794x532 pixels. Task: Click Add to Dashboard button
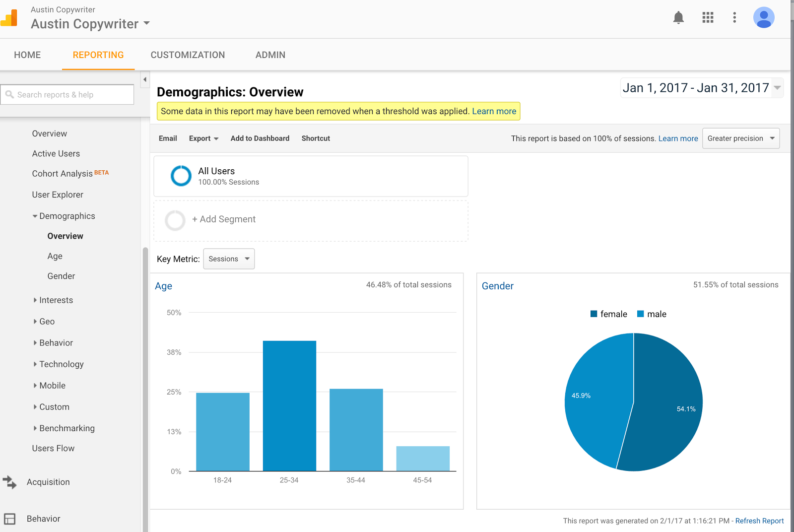coord(260,138)
